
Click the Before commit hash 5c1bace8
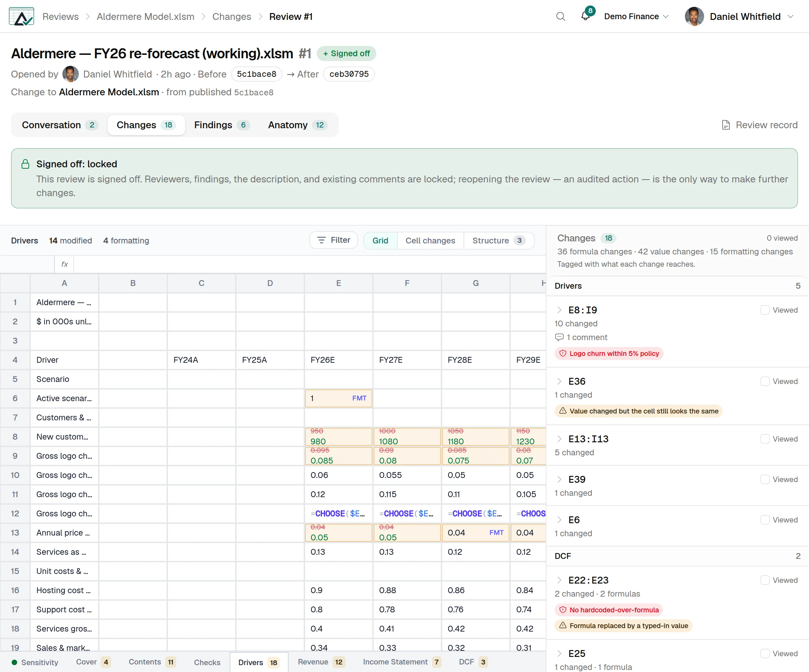256,74
